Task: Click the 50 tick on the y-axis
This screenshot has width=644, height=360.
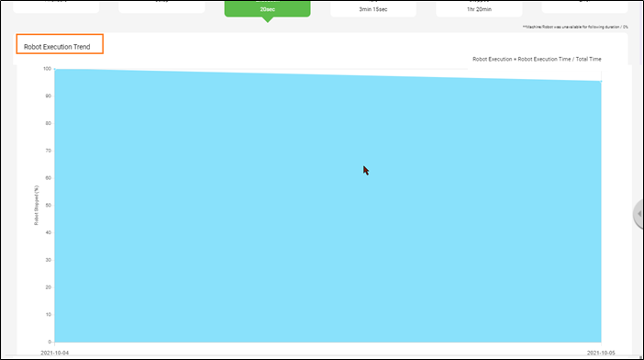Action: 49,205
